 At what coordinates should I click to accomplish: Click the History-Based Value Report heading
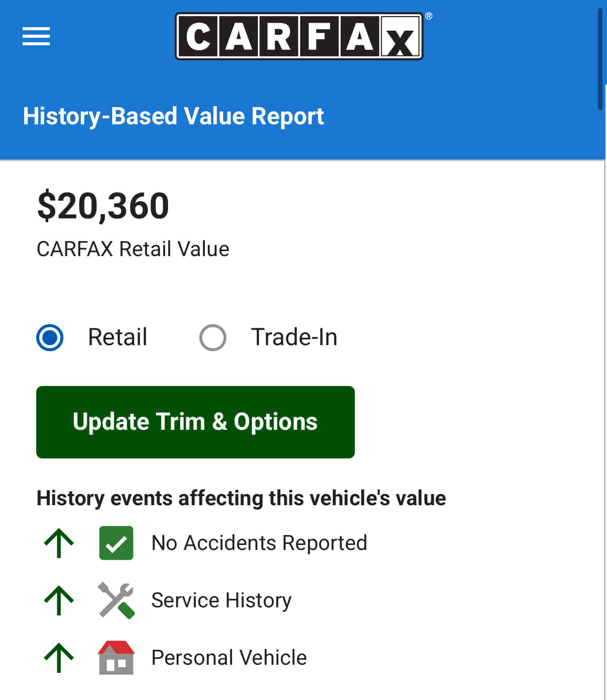(x=173, y=116)
